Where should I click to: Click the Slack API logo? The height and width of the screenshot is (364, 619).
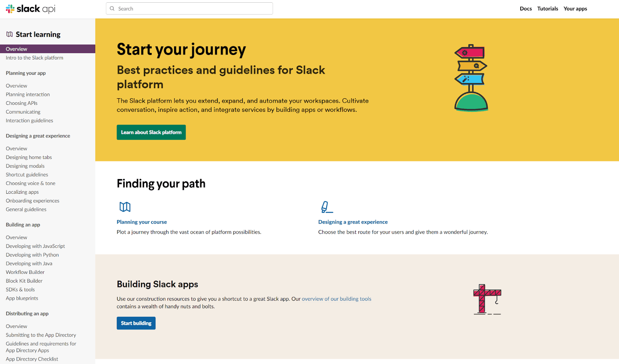click(31, 9)
